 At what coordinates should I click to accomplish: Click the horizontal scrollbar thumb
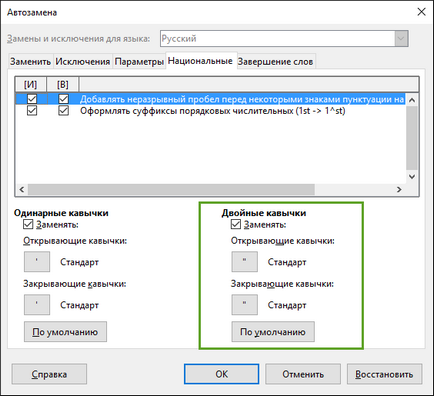click(x=171, y=189)
